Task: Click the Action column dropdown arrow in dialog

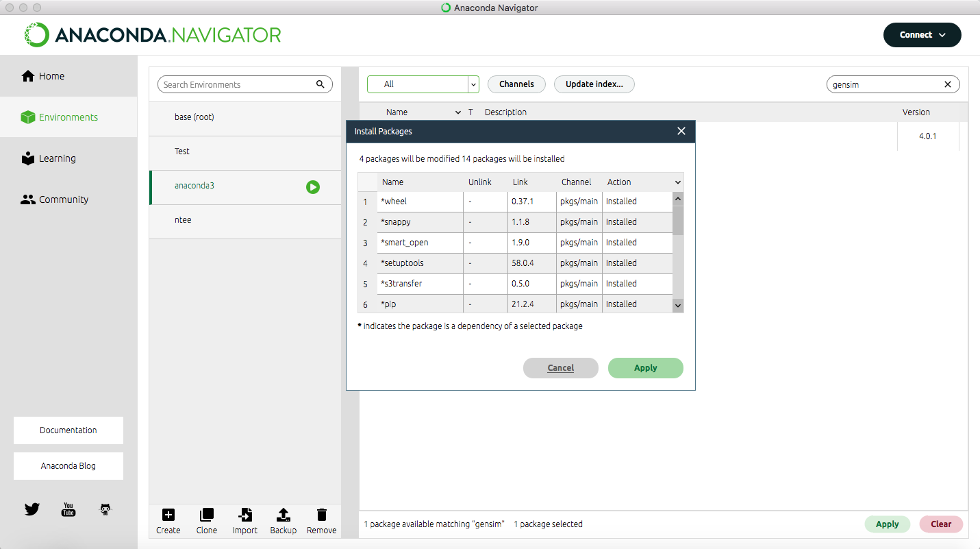Action: (x=678, y=182)
